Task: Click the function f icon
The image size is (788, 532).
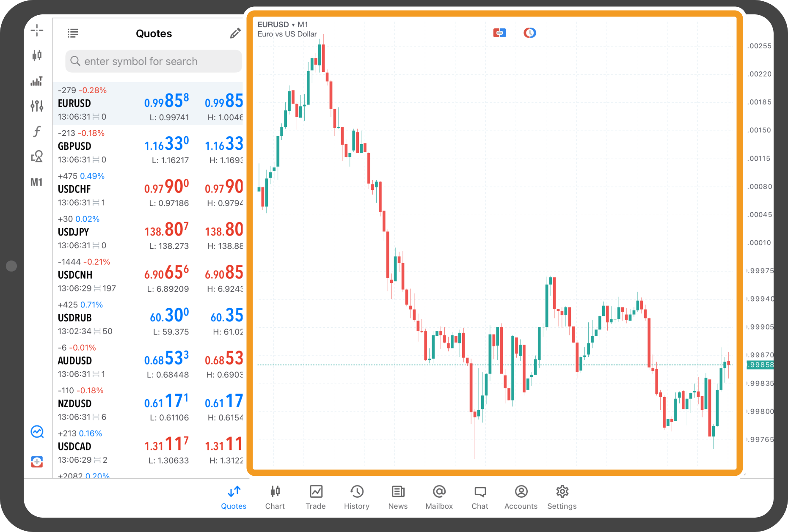Action: click(x=37, y=132)
